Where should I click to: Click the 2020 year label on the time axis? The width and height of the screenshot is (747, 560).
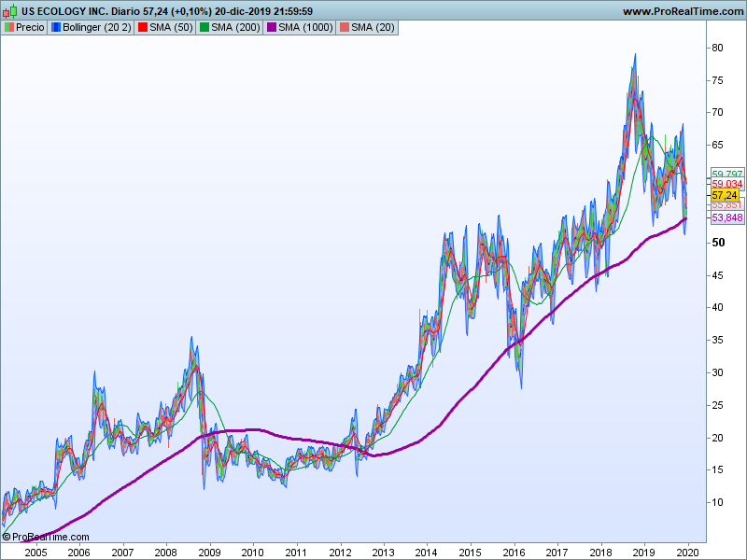click(687, 553)
